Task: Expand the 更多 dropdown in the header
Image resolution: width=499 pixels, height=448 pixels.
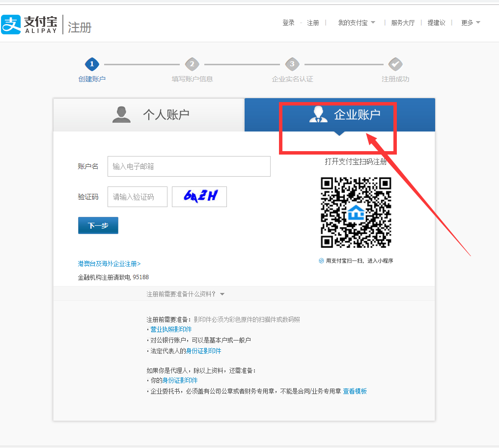Action: click(x=471, y=23)
